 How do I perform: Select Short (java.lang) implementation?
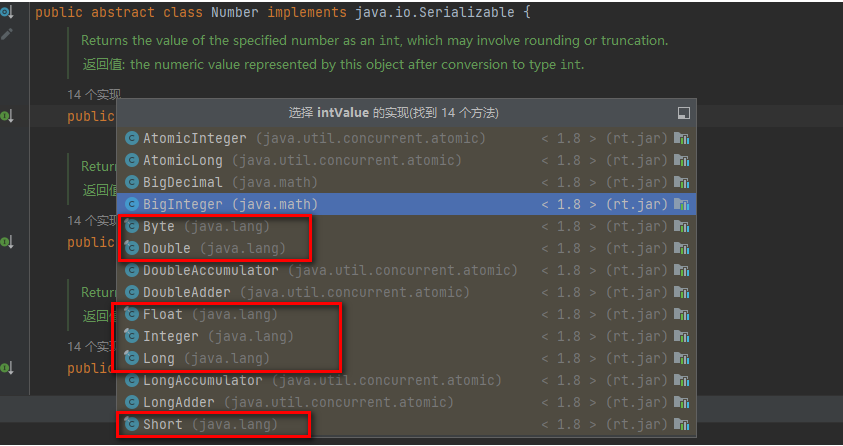(406, 425)
